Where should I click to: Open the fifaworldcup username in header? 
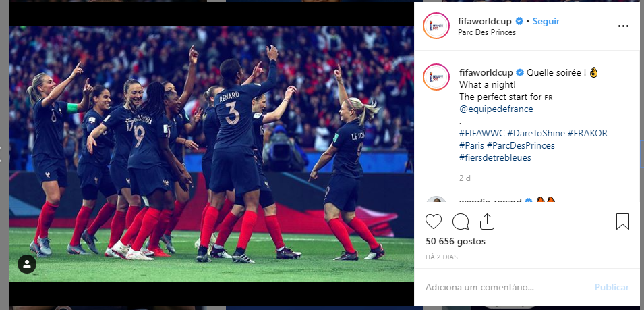tap(485, 21)
